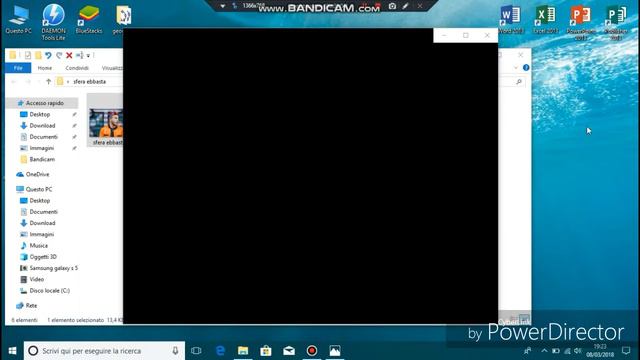Click red delete X in Explorer toolbar
The width and height of the screenshot is (640, 360).
pos(69,55)
